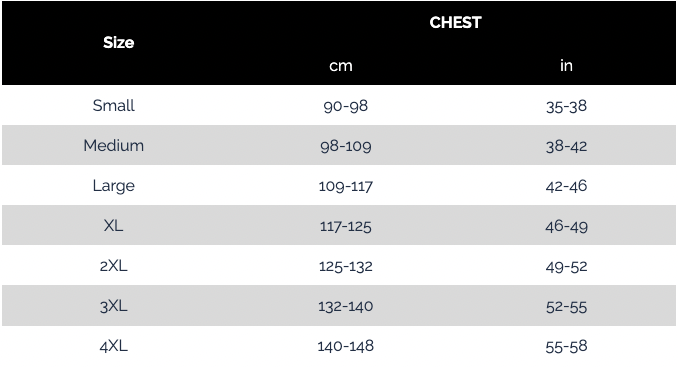Click the 90-98 cm chest value
Viewport: 678px width, 367px height.
(x=345, y=106)
